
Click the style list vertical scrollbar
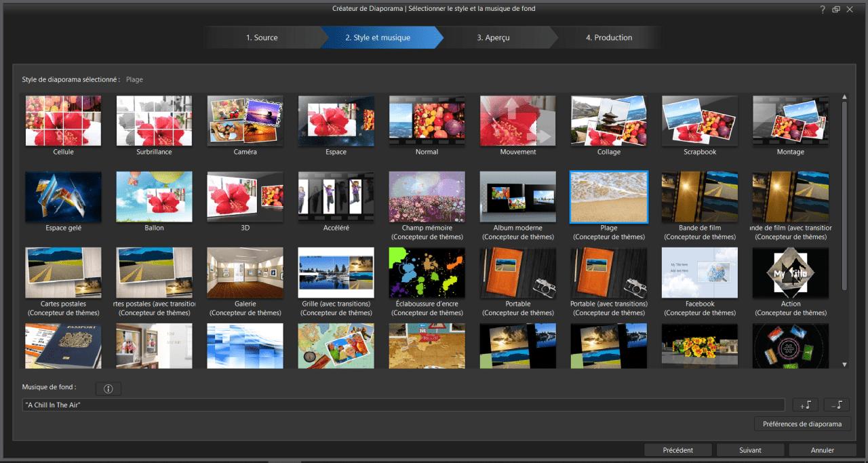tap(844, 197)
